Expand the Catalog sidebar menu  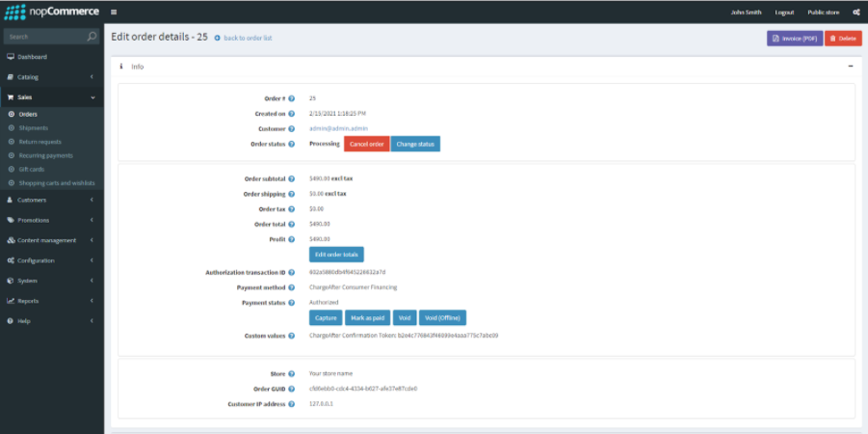tap(51, 77)
